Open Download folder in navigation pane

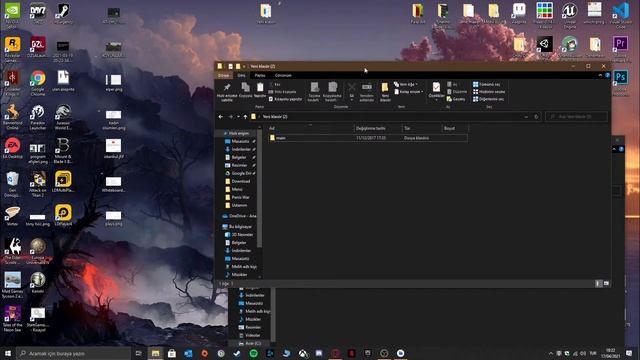[x=238, y=181]
